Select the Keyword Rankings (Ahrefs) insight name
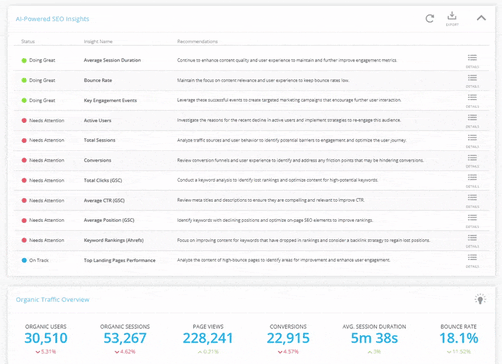This screenshot has width=502, height=364. click(x=114, y=240)
